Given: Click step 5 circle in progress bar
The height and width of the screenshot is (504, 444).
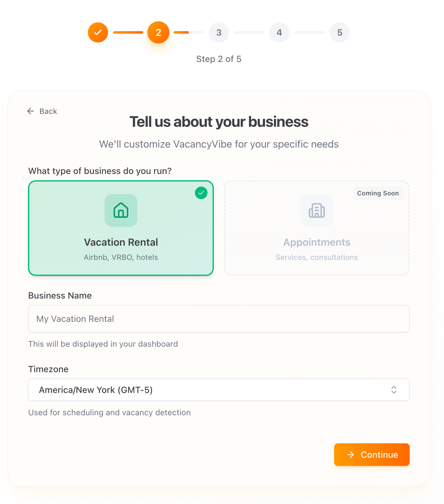Looking at the screenshot, I should click(x=339, y=32).
